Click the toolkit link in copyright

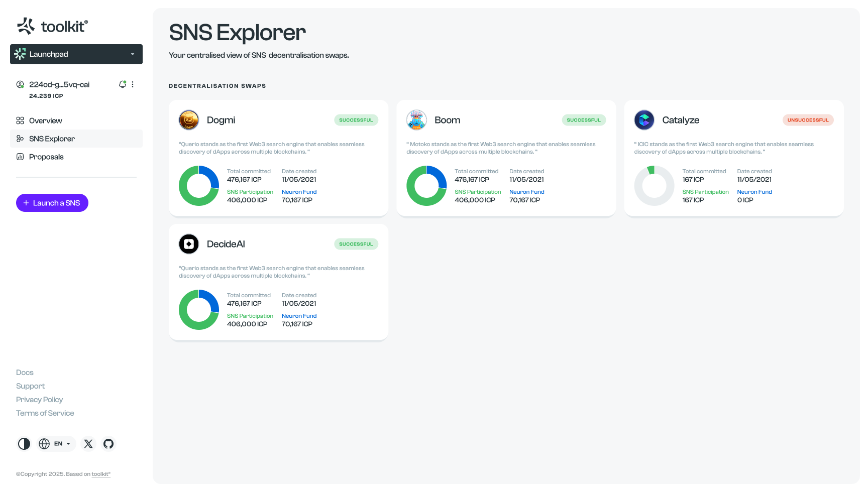click(x=101, y=474)
